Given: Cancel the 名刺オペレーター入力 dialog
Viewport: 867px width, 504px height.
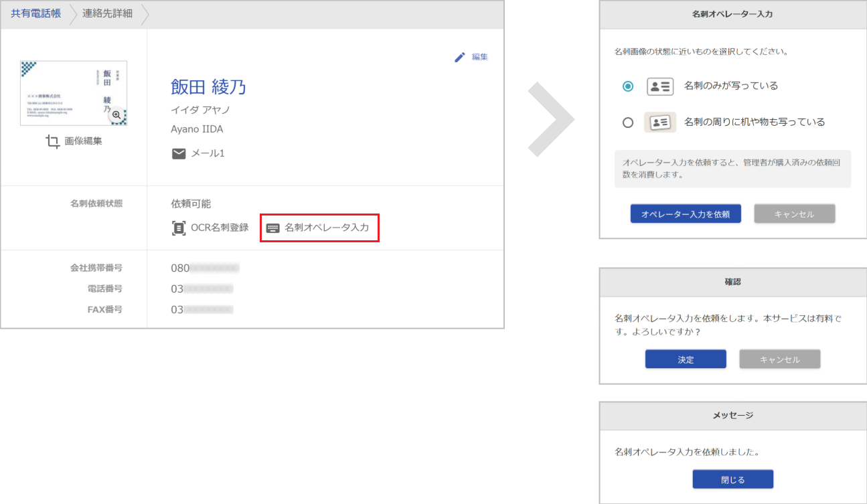Looking at the screenshot, I should click(795, 214).
